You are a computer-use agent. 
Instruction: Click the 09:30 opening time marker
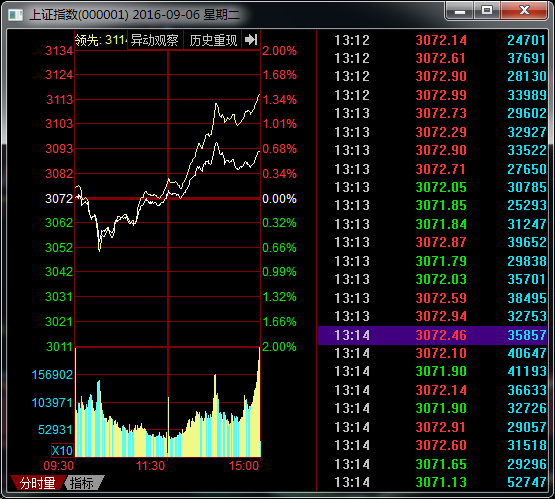tap(59, 466)
